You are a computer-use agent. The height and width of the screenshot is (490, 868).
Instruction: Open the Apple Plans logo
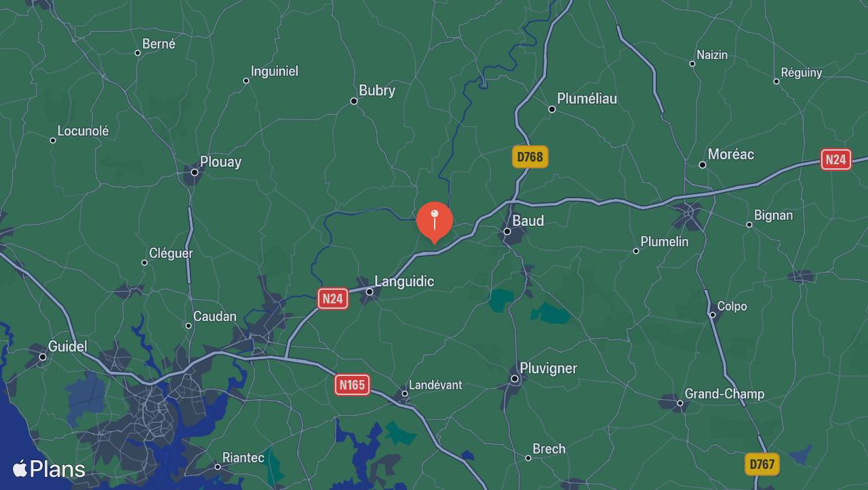tap(49, 469)
